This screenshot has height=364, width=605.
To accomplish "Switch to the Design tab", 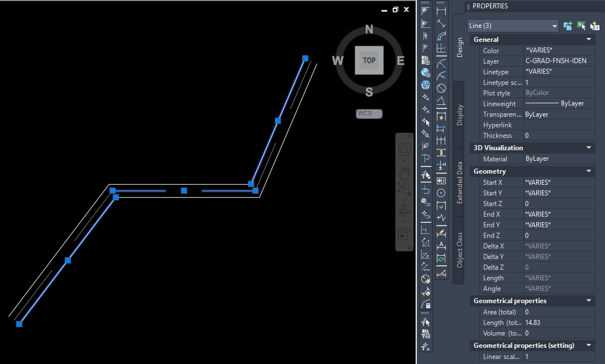I will (x=459, y=47).
